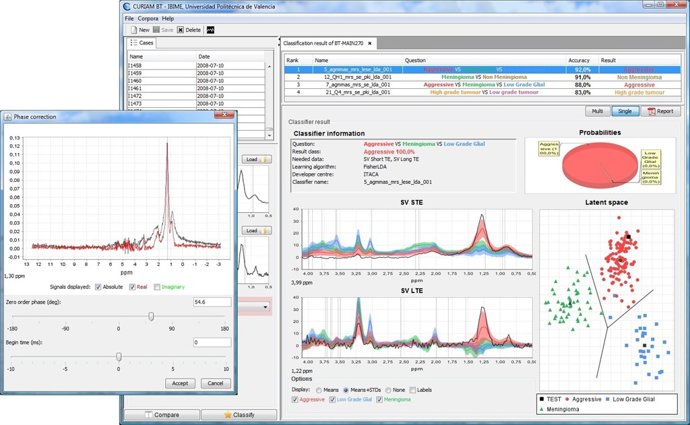690x425 pixels.
Task: Click the Begin time input field
Action: 210,343
